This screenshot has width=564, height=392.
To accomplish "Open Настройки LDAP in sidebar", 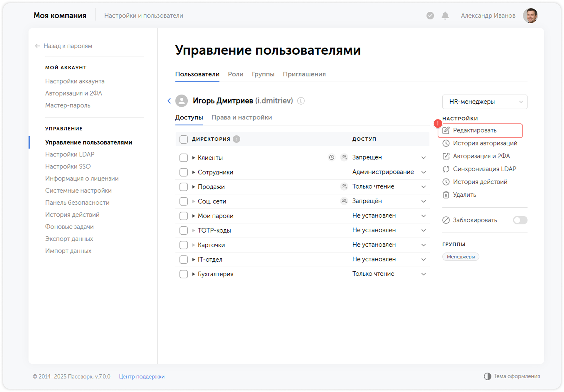I will click(x=70, y=154).
